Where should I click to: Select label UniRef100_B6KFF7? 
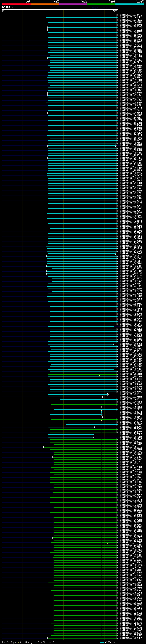pyautogui.click(x=131, y=638)
